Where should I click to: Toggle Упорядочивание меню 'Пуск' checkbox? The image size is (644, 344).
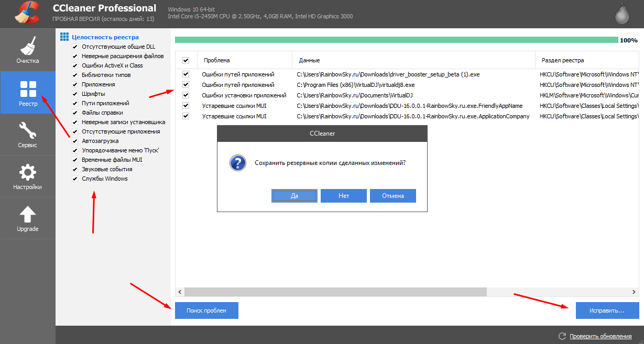click(x=75, y=150)
